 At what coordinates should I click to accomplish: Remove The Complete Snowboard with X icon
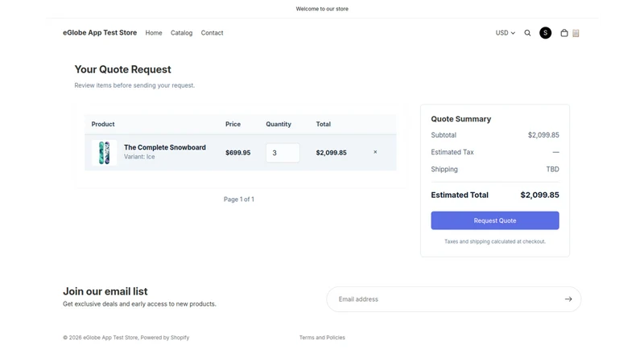pyautogui.click(x=375, y=152)
